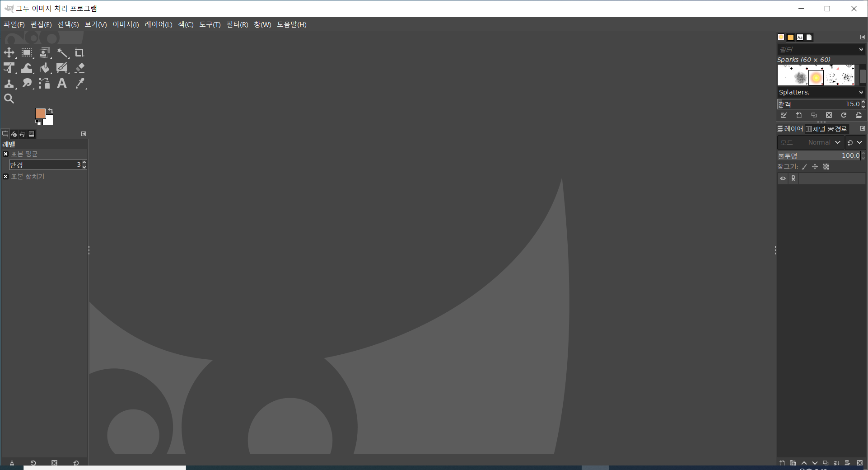Select the Clone stamp tool
The width and height of the screenshot is (868, 470).
(x=9, y=84)
